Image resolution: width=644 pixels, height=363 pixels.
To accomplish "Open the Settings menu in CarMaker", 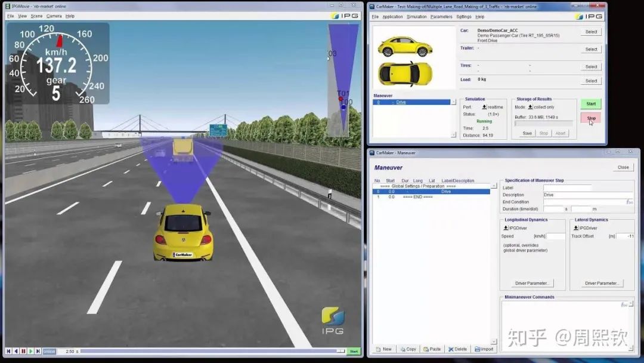I will pos(464,17).
